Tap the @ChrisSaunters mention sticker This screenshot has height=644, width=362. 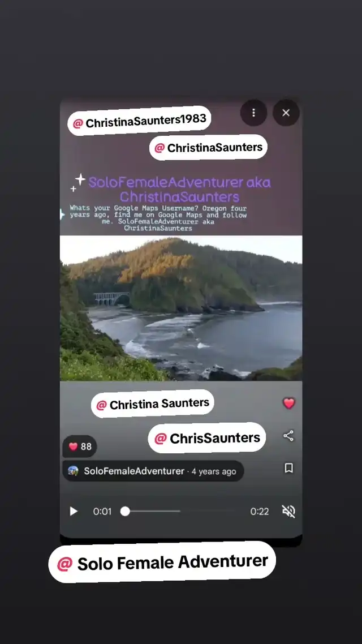(207, 438)
